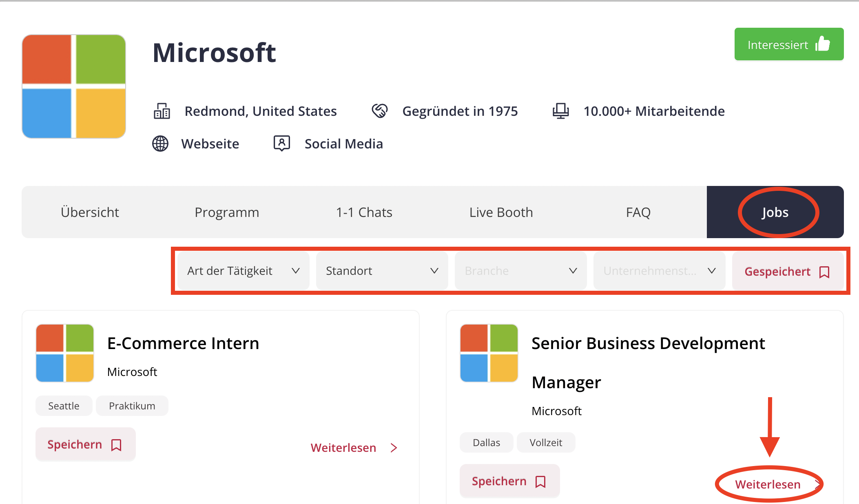Click Microsoft name under Senior Business Development Manager
859x504 pixels.
coord(556,411)
